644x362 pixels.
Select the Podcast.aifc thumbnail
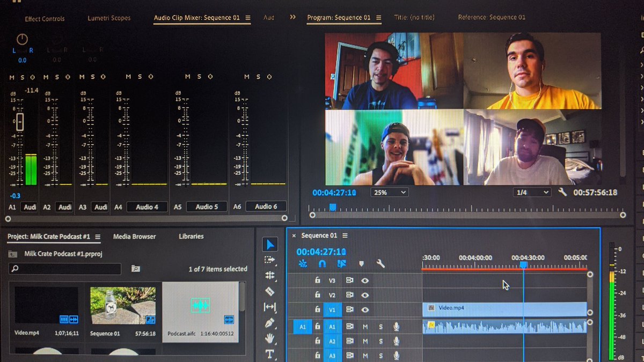click(200, 306)
